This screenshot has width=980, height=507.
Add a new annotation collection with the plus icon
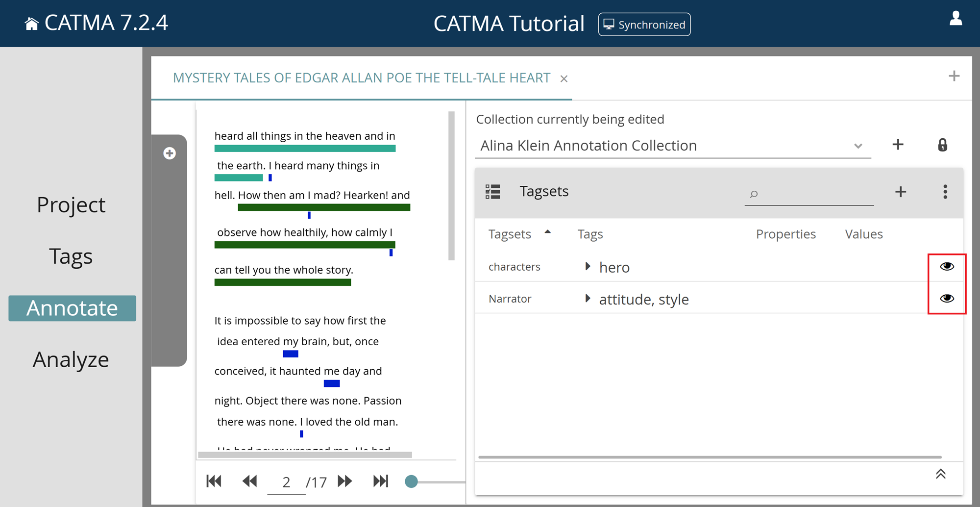pos(898,145)
